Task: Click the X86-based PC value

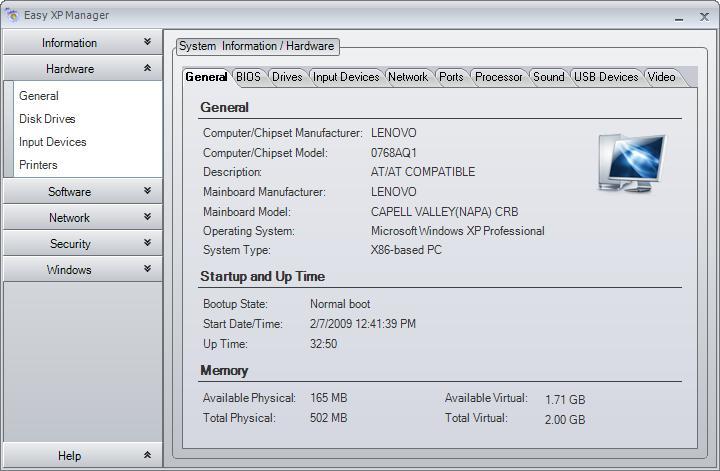Action: point(406,250)
